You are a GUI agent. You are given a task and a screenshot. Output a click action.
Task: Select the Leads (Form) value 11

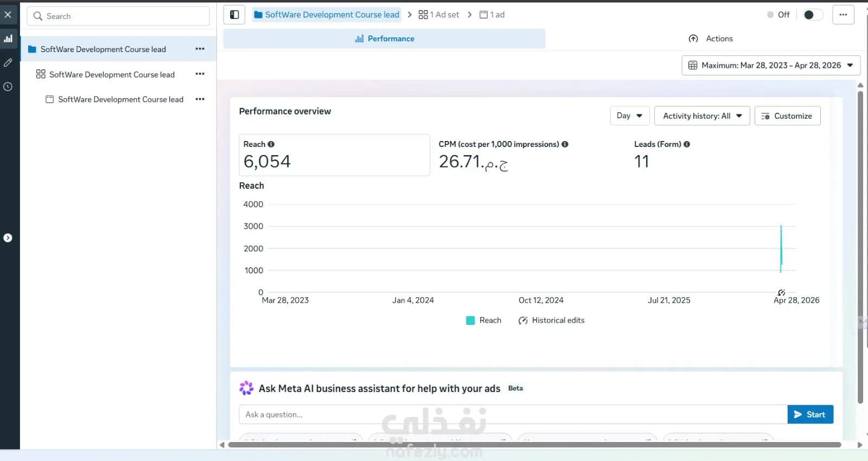pos(642,162)
